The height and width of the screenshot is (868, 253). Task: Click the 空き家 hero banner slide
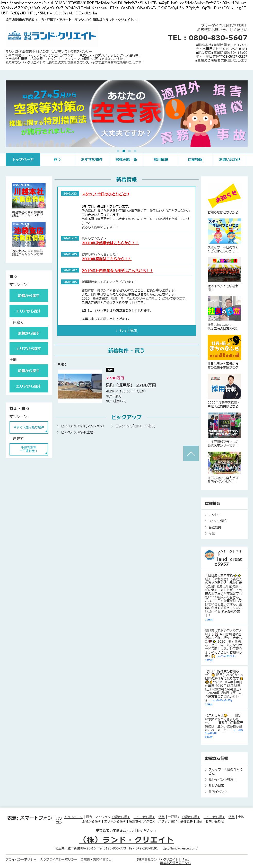click(126, 113)
